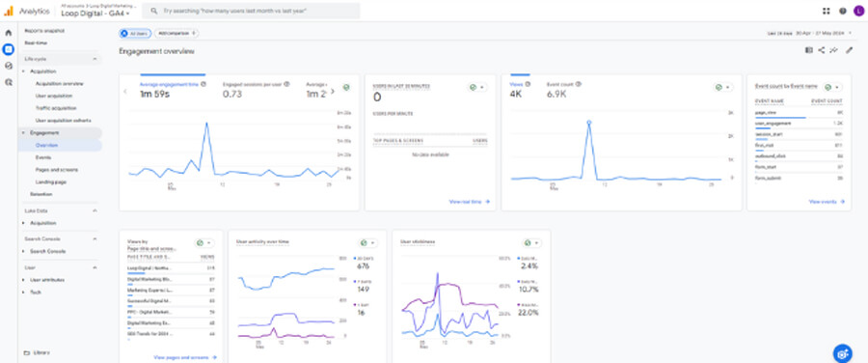This screenshot has width=868, height=363.
Task: Click the page_view event row
Action: coord(799,114)
